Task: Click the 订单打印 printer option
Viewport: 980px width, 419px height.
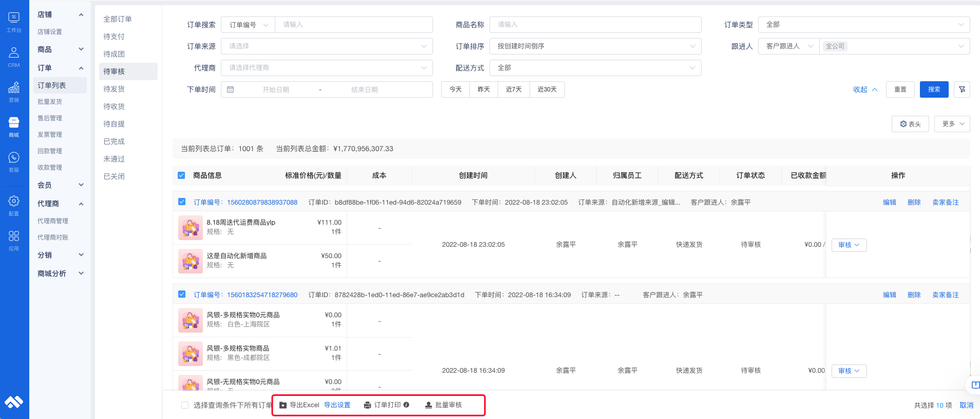Action: coord(386,405)
